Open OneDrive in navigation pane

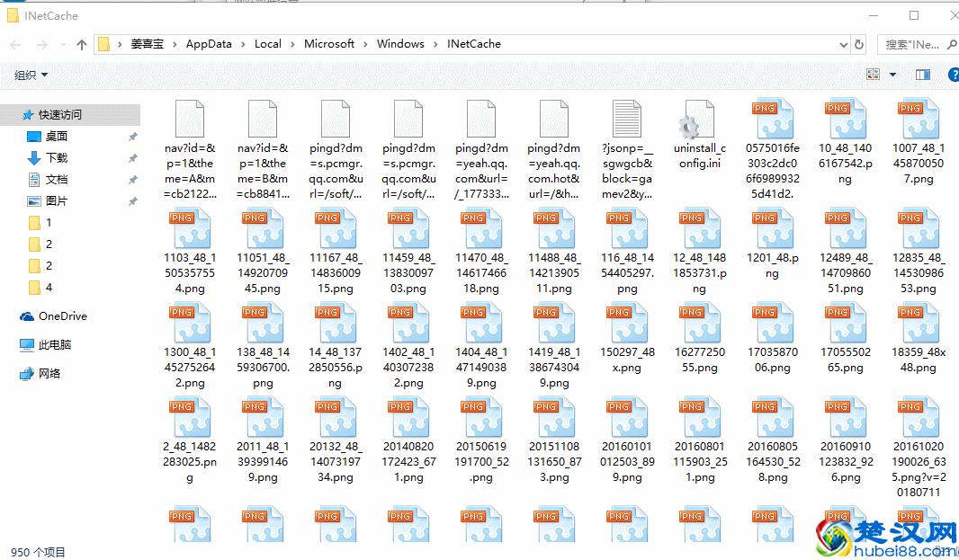pos(62,316)
